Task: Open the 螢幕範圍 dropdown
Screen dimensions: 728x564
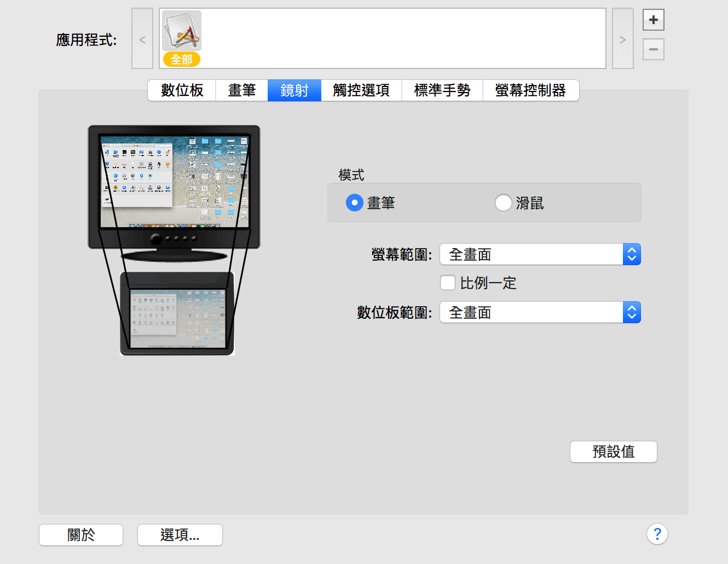Action: pyautogui.click(x=540, y=255)
